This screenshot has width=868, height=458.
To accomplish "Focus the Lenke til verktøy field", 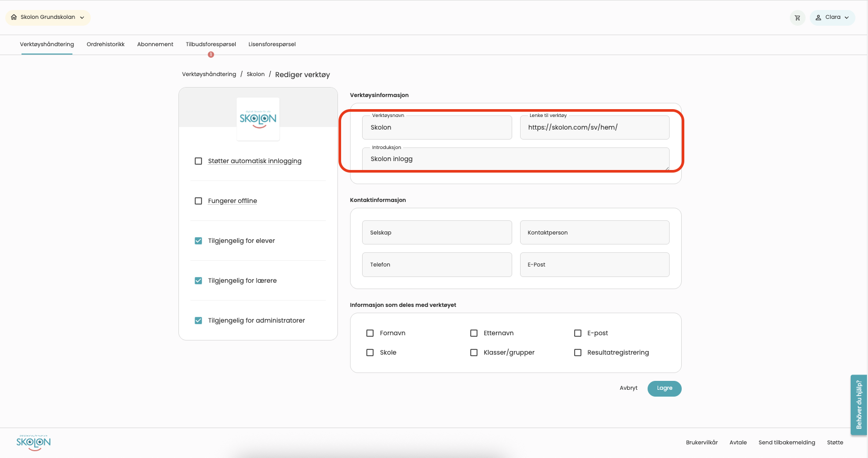I will click(594, 127).
